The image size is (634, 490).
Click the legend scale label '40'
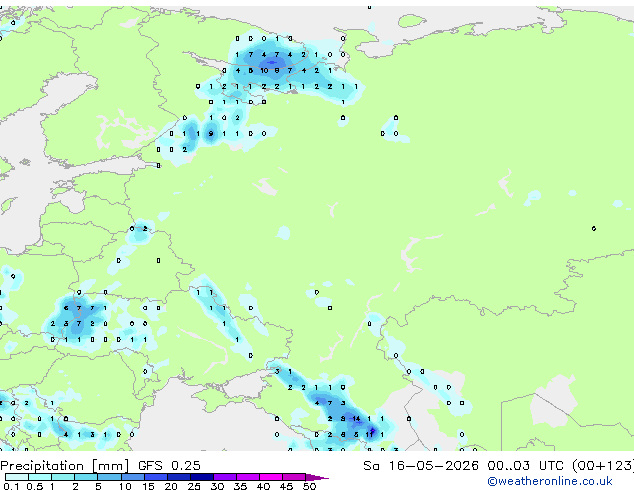[263, 486]
